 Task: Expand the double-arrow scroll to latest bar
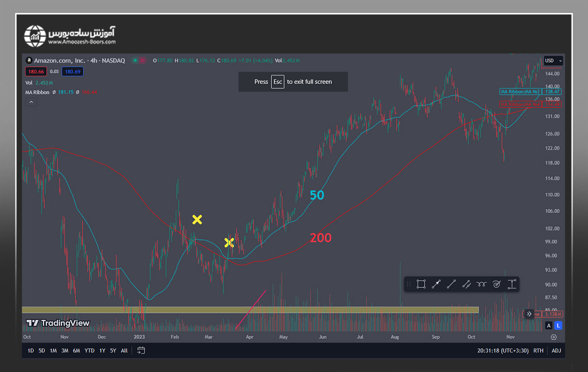point(529,314)
